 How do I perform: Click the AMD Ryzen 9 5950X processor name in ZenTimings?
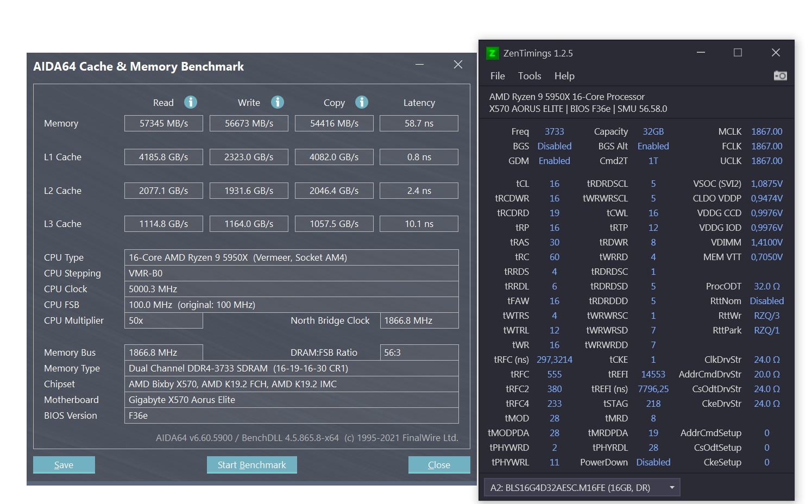coord(566,97)
